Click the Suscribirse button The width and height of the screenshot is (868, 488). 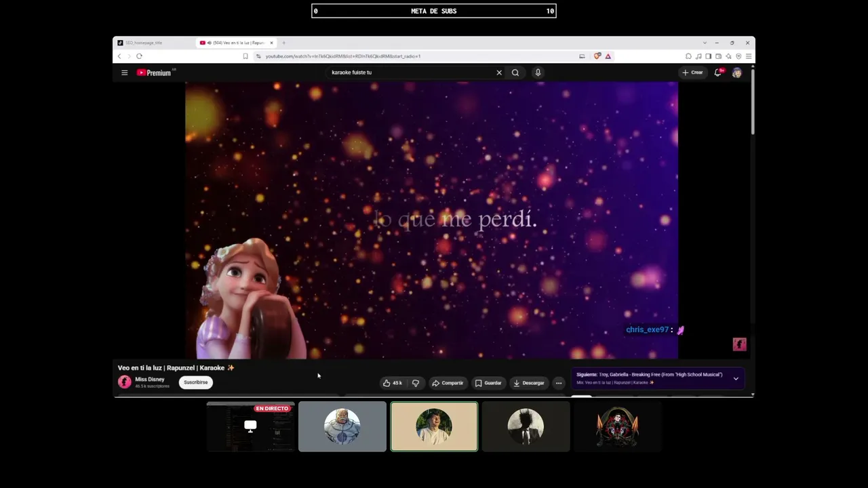[195, 382]
